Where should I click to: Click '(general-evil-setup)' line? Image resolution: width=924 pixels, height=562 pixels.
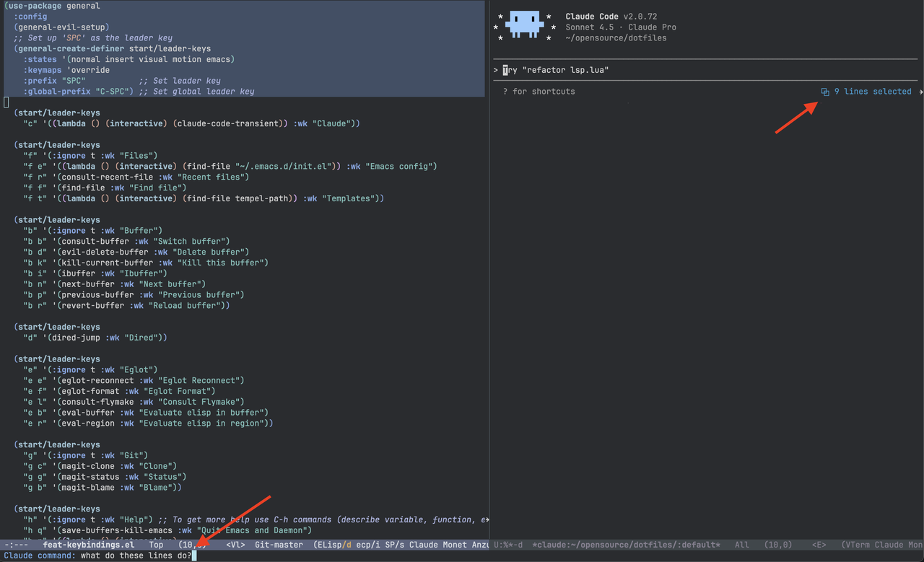61,27
